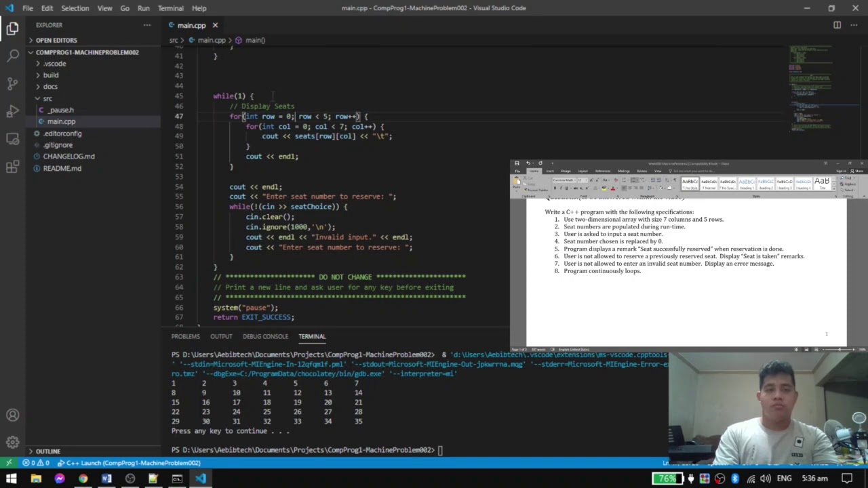Split the editor to the right

tap(837, 25)
